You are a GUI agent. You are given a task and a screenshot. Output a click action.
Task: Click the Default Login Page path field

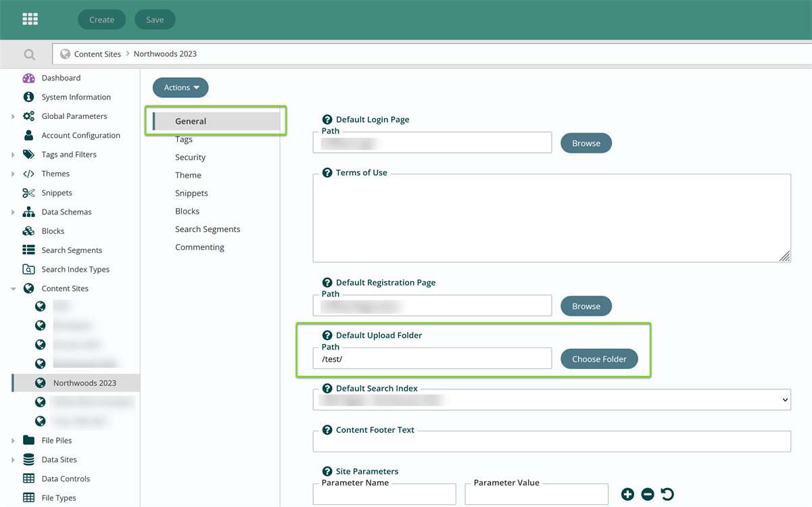[x=432, y=143]
